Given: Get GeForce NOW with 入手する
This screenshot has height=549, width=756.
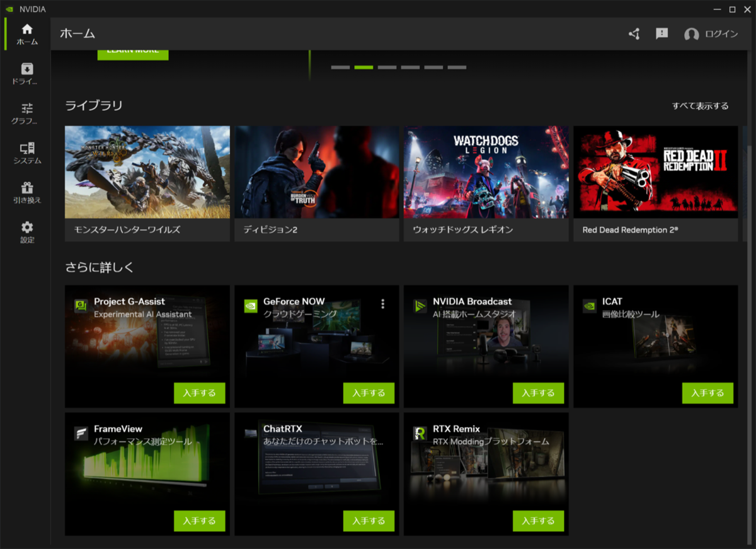Looking at the screenshot, I should tap(369, 393).
